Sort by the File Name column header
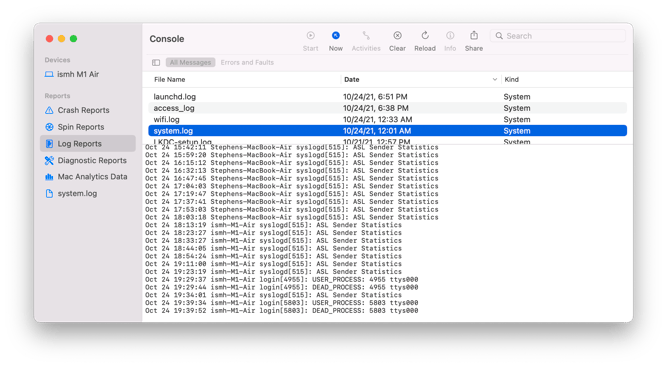Viewport: 667px width, 367px height. [x=169, y=80]
